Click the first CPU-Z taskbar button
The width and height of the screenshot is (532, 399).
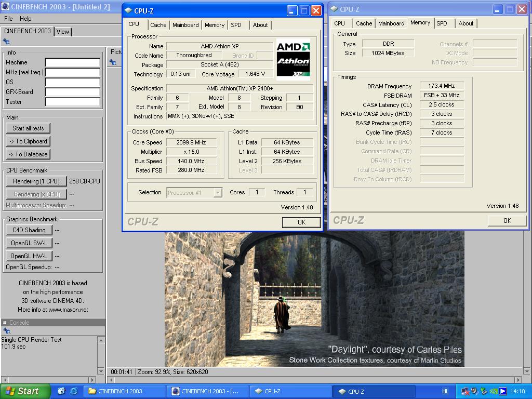pyautogui.click(x=290, y=391)
